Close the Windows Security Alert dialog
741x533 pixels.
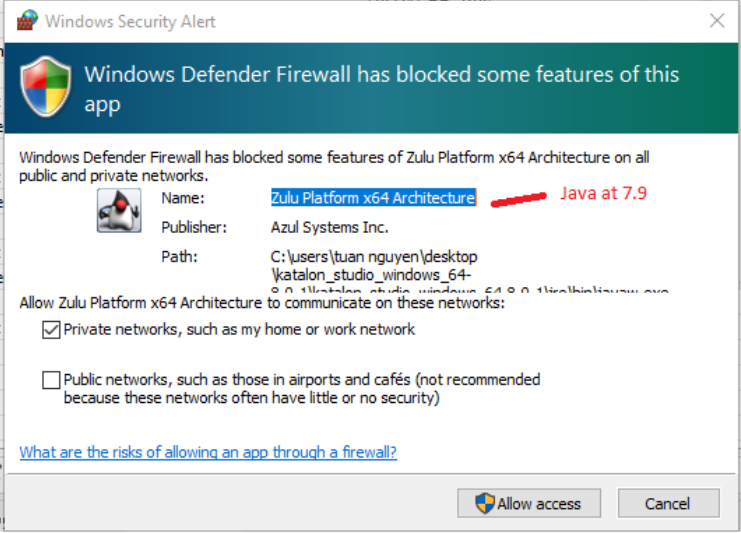[x=717, y=20]
